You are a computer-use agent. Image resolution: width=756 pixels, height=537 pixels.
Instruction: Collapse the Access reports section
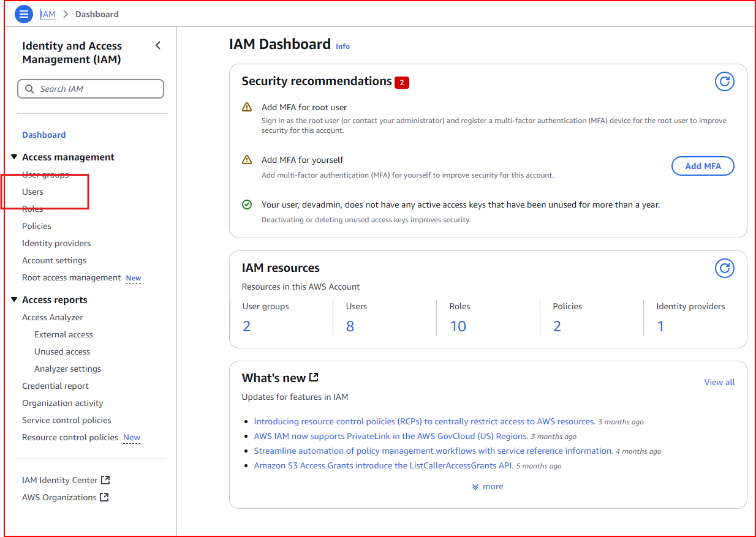tap(14, 299)
